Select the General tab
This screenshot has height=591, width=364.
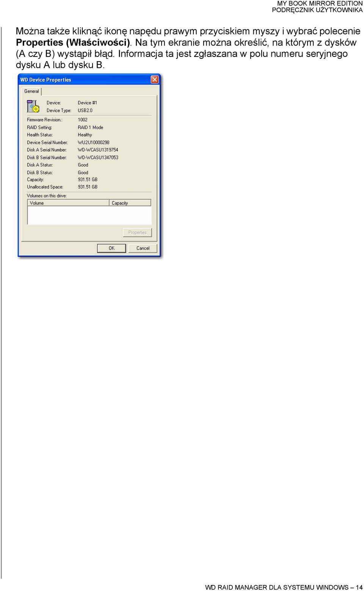31,91
